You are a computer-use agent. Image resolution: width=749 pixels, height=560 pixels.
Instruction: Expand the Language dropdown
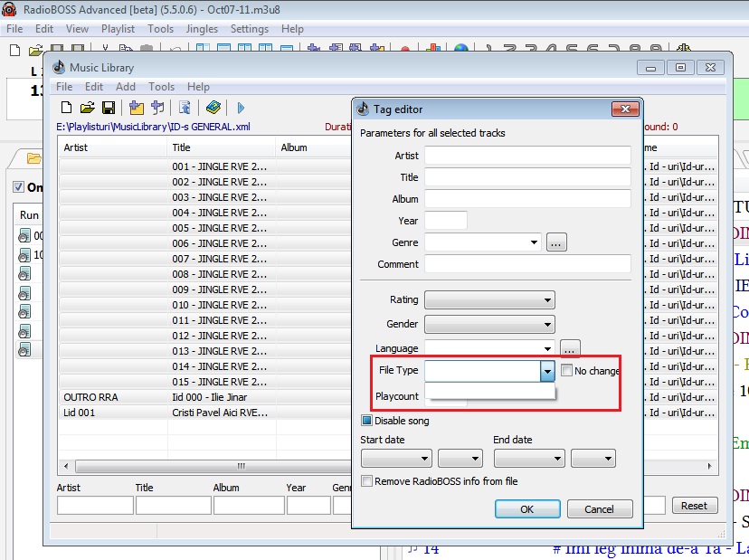[547, 349]
